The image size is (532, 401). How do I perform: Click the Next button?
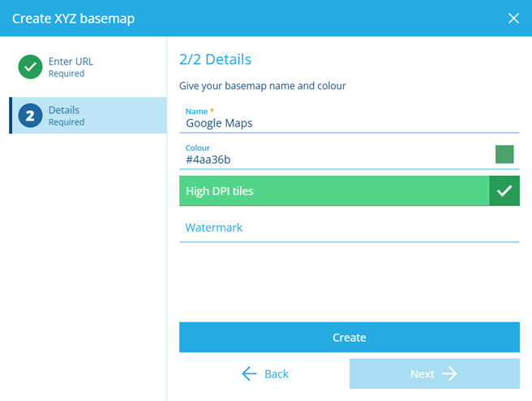coord(435,373)
